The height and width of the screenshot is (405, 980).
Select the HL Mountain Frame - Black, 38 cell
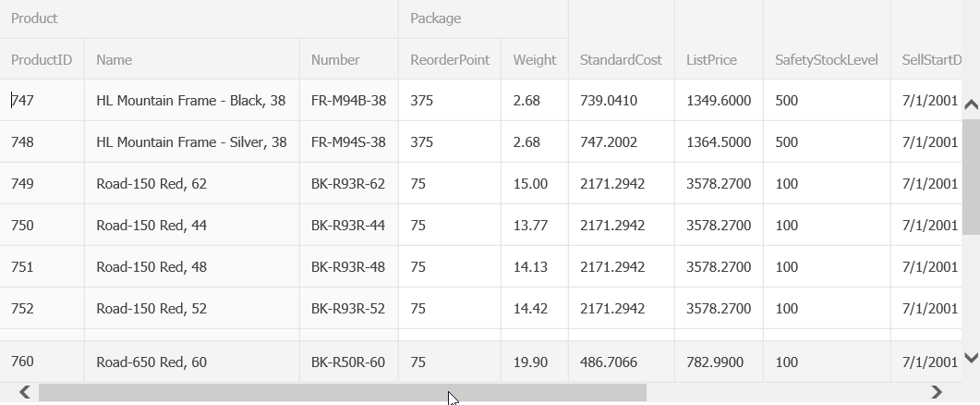[191, 101]
